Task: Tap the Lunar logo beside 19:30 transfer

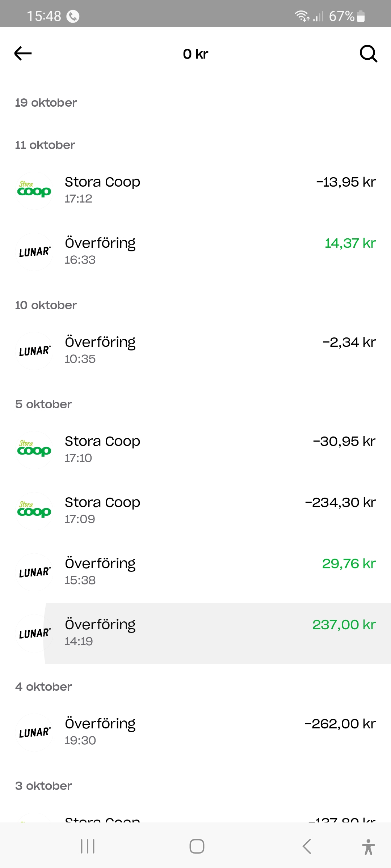Action: [x=34, y=732]
